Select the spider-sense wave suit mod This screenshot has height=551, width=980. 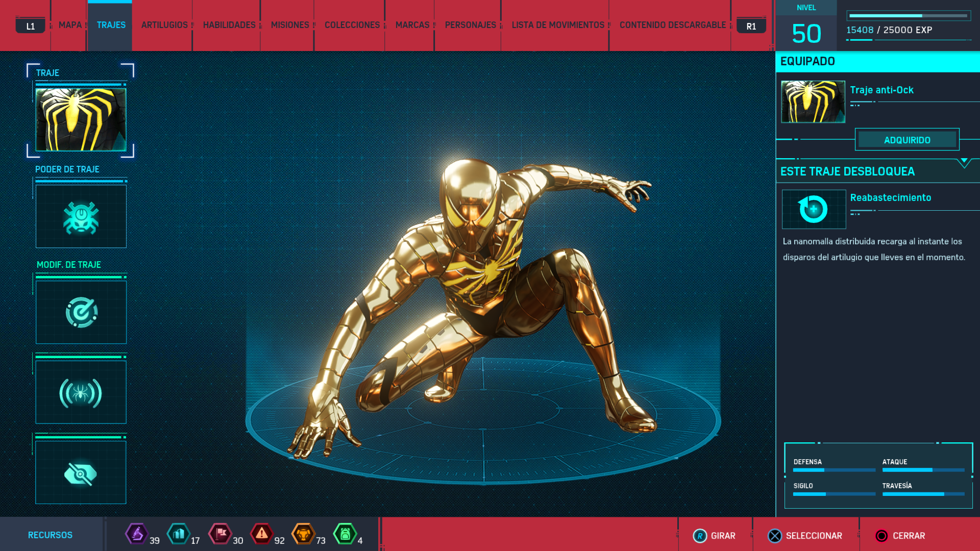click(x=81, y=392)
